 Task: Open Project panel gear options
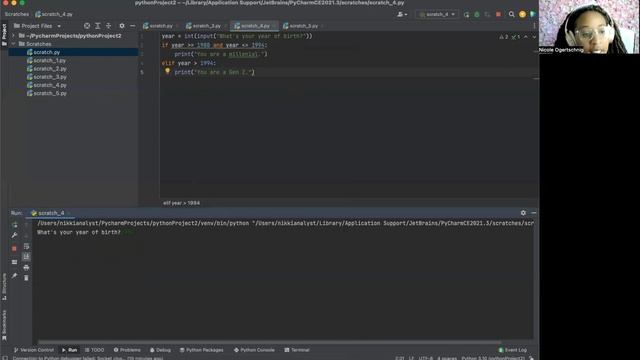tap(122, 26)
